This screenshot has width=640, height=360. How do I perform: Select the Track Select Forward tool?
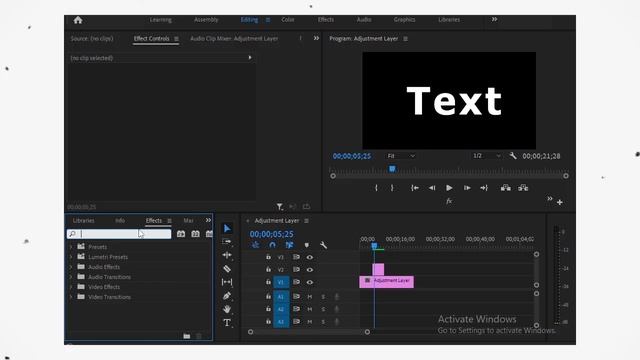point(227,242)
